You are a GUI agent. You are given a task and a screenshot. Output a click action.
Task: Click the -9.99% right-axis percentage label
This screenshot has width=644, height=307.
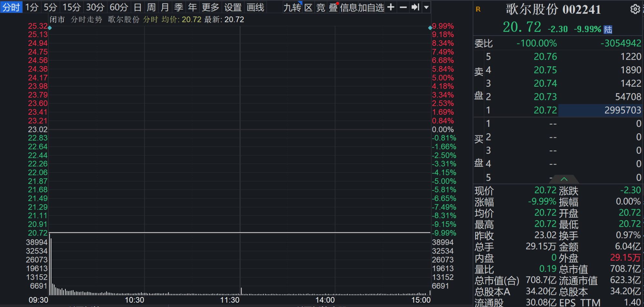pyautogui.click(x=444, y=233)
